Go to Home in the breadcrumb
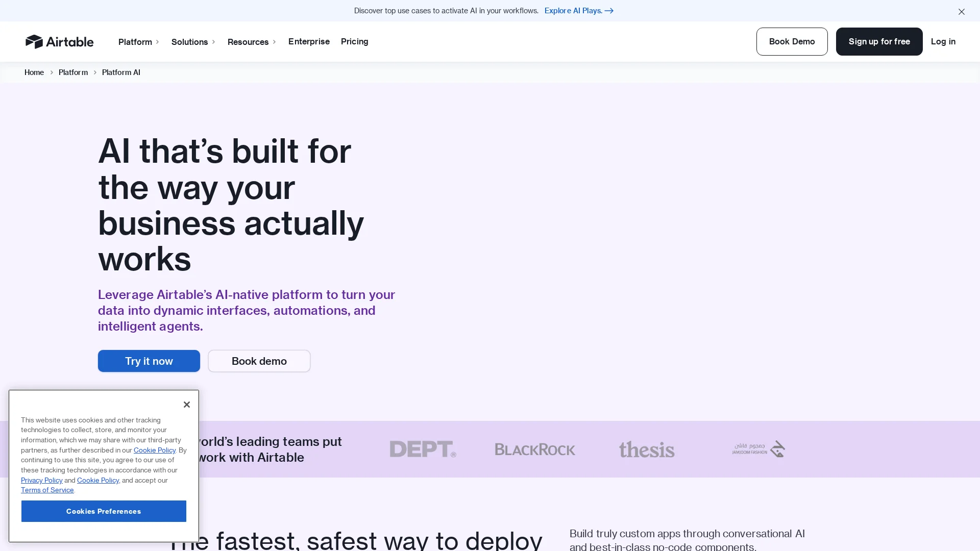980x551 pixels. click(34, 72)
